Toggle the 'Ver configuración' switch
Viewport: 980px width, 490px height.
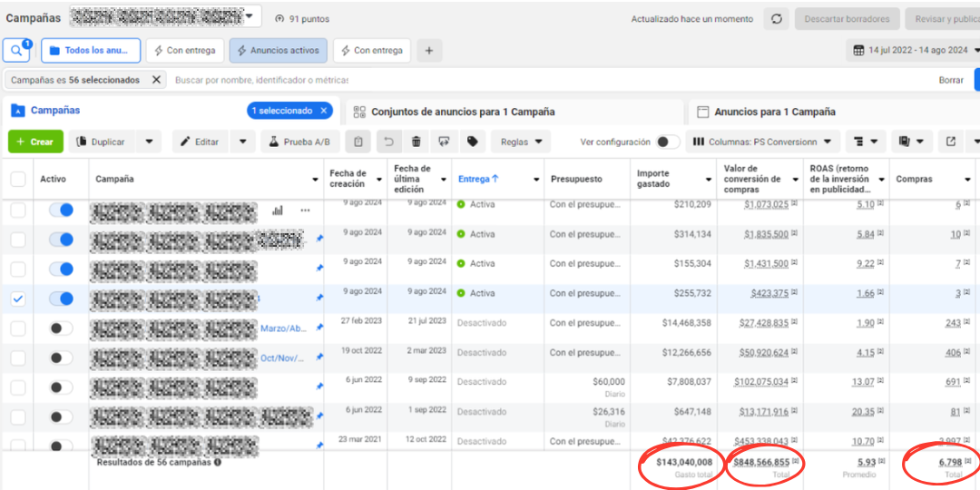pyautogui.click(x=668, y=142)
